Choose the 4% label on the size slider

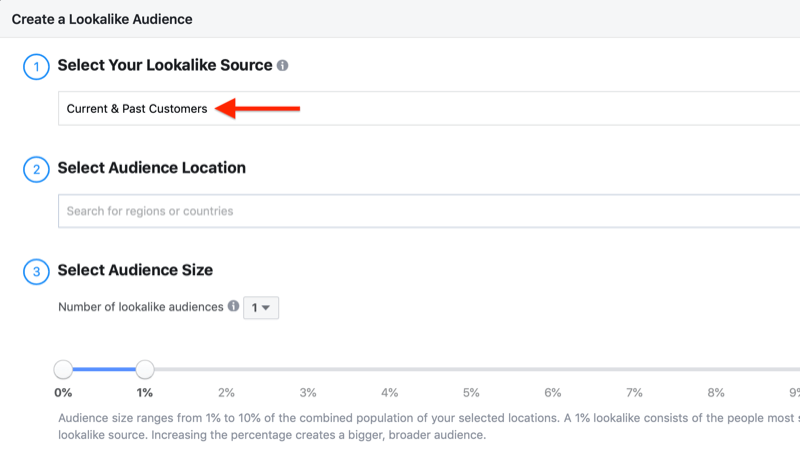point(390,393)
